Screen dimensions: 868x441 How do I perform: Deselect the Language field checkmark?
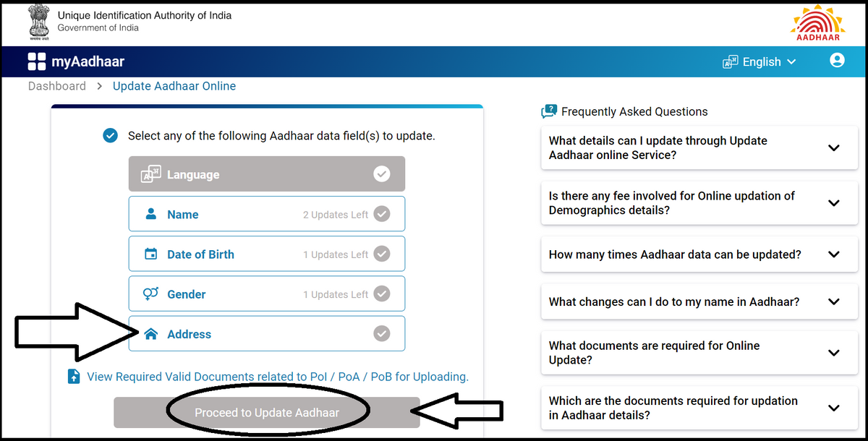tap(382, 174)
